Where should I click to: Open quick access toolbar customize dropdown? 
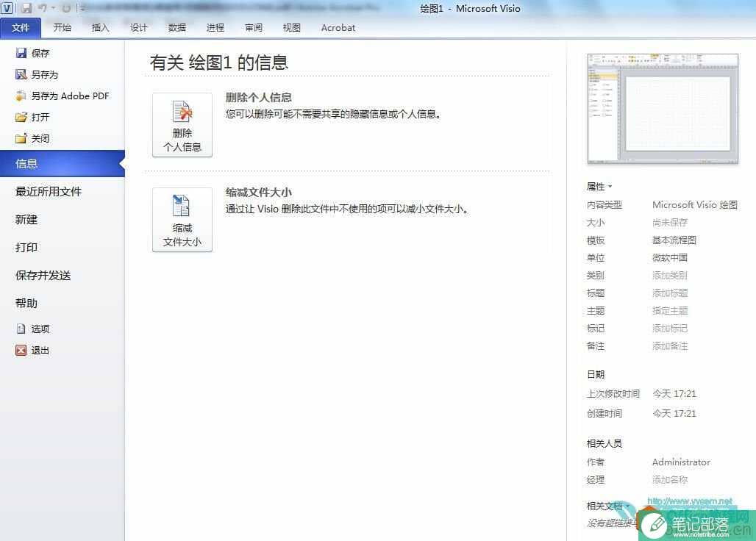pyautogui.click(x=82, y=7)
